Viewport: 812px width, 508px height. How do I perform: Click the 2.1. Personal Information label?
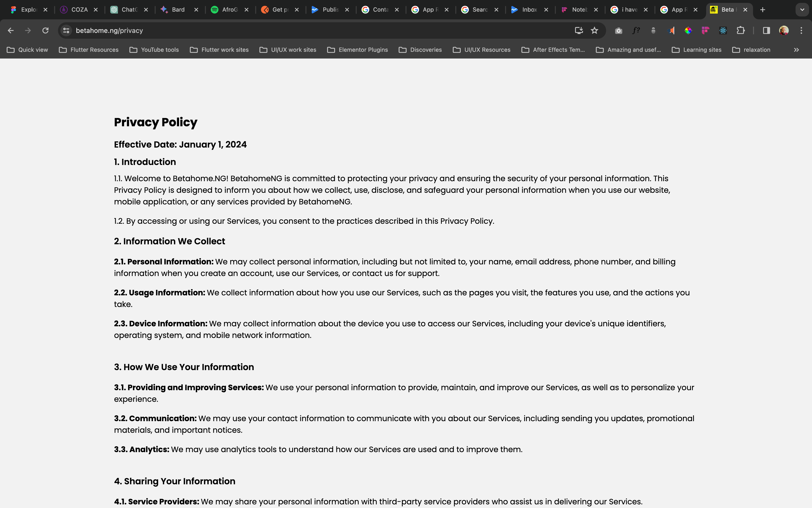[164, 262]
